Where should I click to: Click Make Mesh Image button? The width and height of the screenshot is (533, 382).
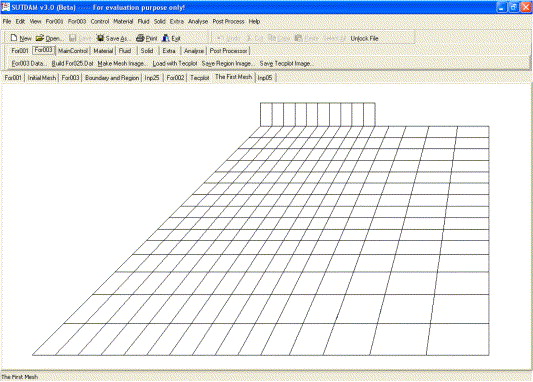pos(122,64)
